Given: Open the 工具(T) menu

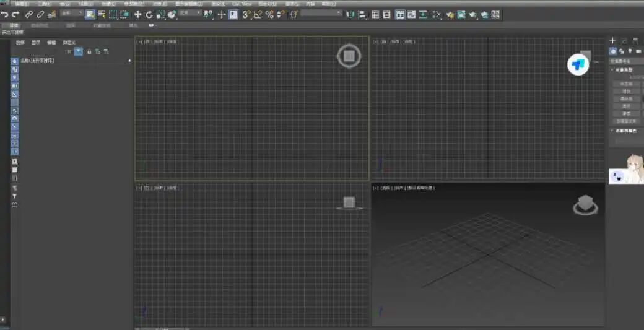Looking at the screenshot, I should (x=43, y=4).
